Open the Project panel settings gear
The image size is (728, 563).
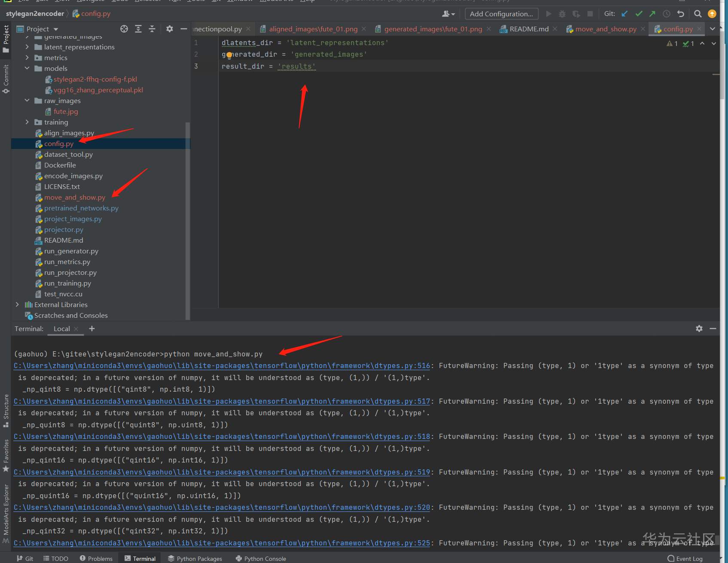(x=170, y=29)
